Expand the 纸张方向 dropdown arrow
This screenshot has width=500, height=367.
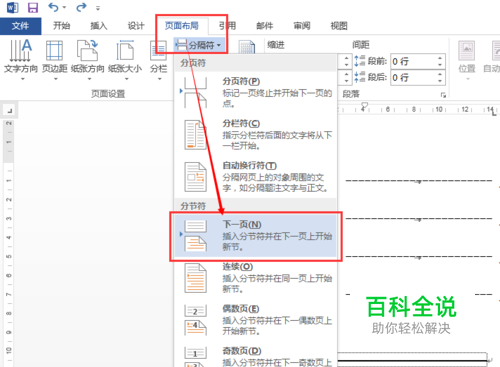[x=89, y=79]
